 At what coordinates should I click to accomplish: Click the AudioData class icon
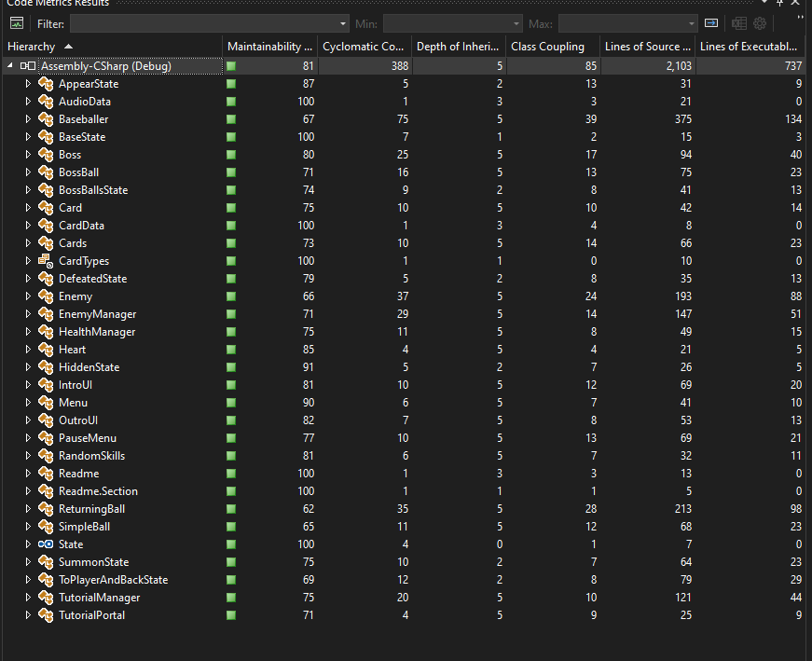(x=46, y=102)
